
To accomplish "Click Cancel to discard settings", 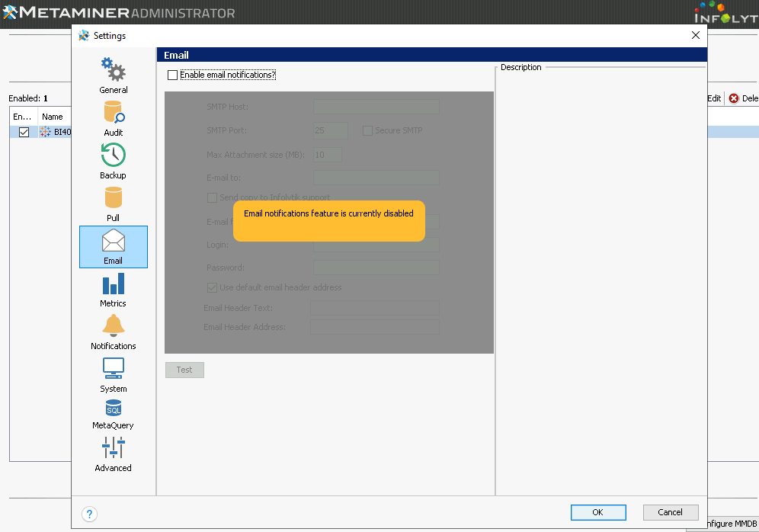I will (671, 512).
